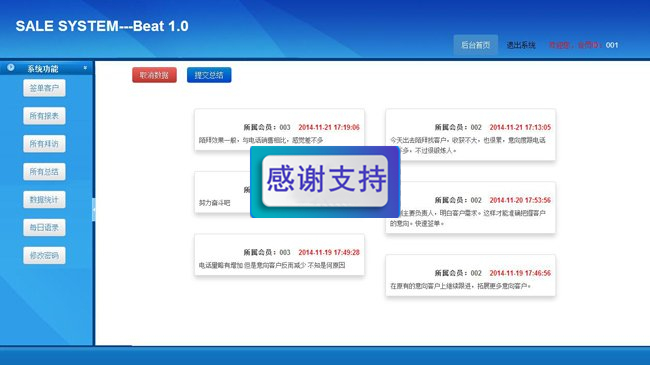Click the summary text starting 陌拜效果一般
The height and width of the screenshot is (365, 650).
tap(261, 140)
